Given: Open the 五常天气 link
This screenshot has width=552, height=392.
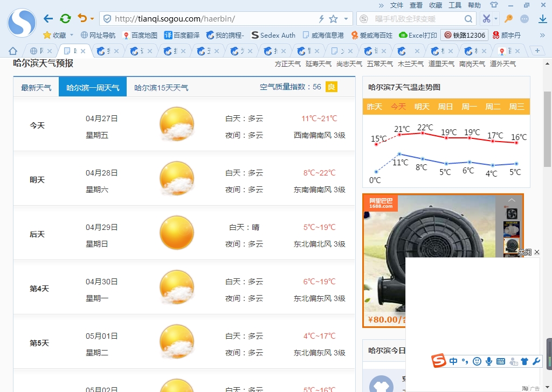Looking at the screenshot, I should (x=380, y=64).
